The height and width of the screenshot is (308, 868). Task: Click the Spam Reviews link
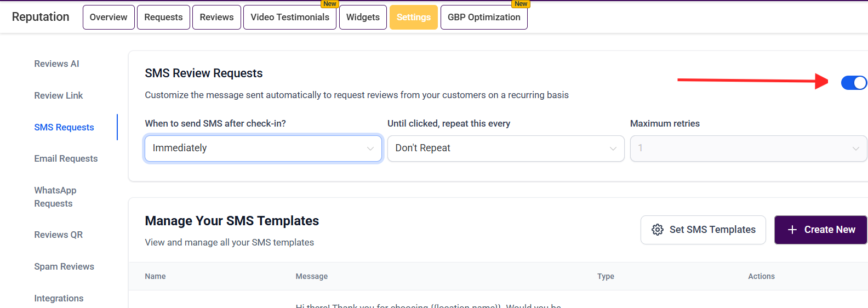pos(64,266)
